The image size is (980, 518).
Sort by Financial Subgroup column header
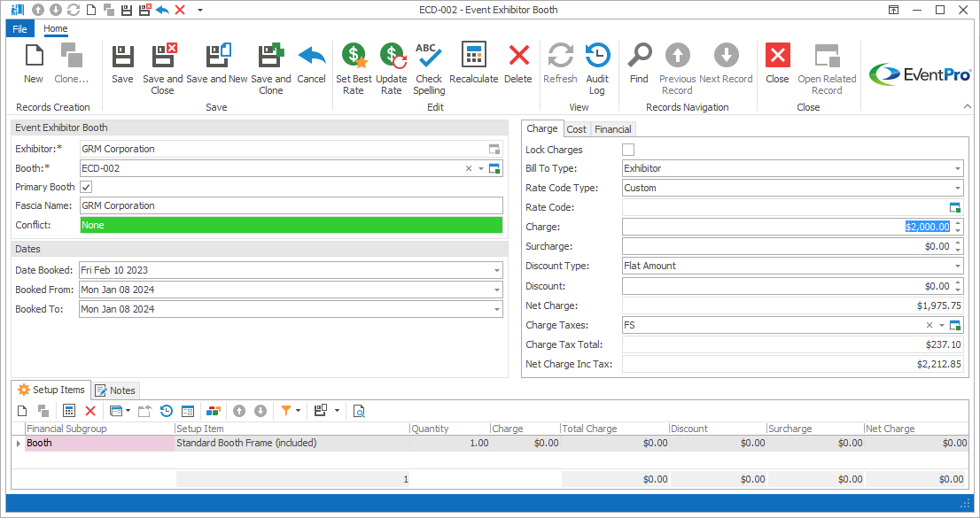[99, 429]
